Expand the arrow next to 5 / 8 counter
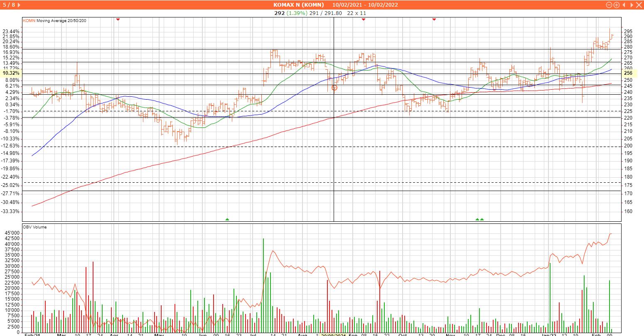The width and height of the screenshot is (644, 336). tap(20, 5)
